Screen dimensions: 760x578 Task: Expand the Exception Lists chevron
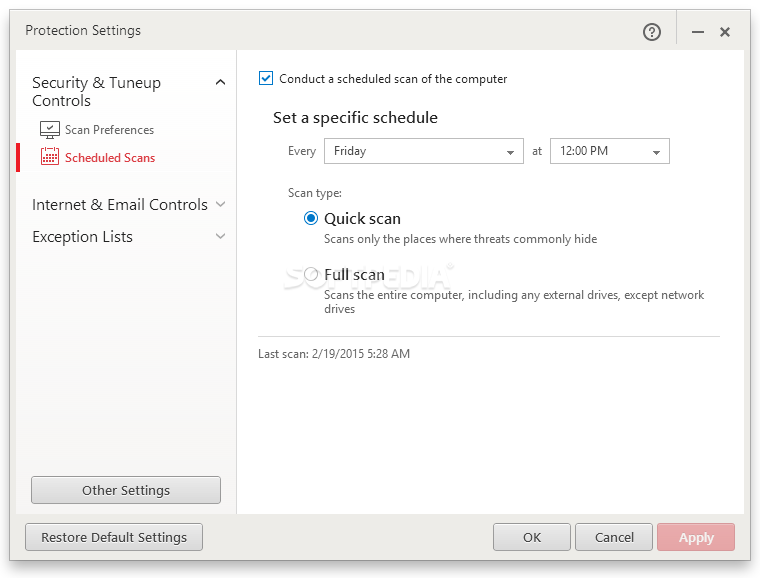[221, 237]
